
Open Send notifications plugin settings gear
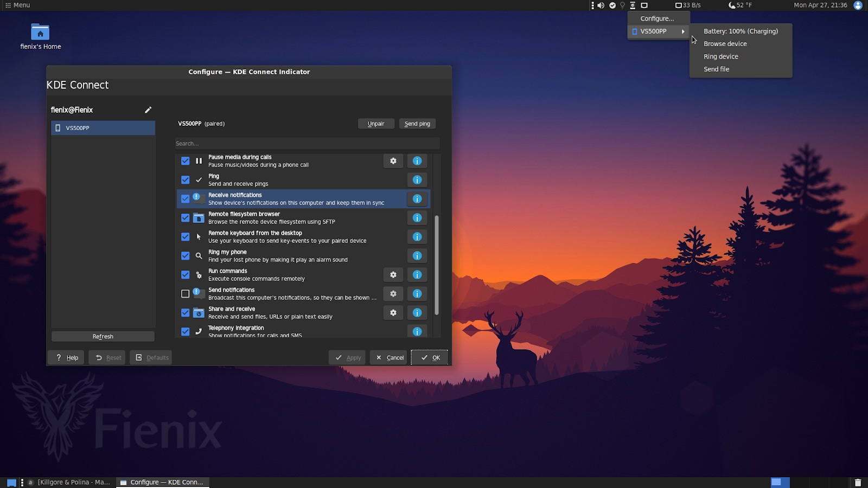click(x=393, y=293)
